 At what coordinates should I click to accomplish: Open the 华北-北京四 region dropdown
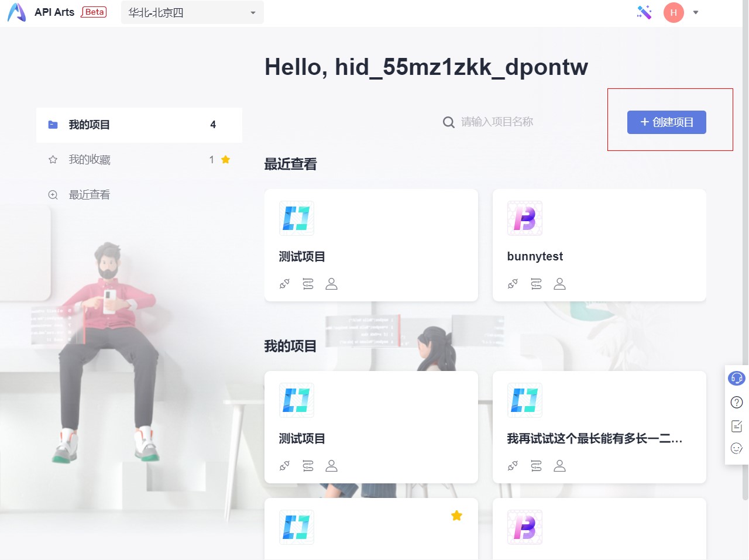click(x=193, y=12)
